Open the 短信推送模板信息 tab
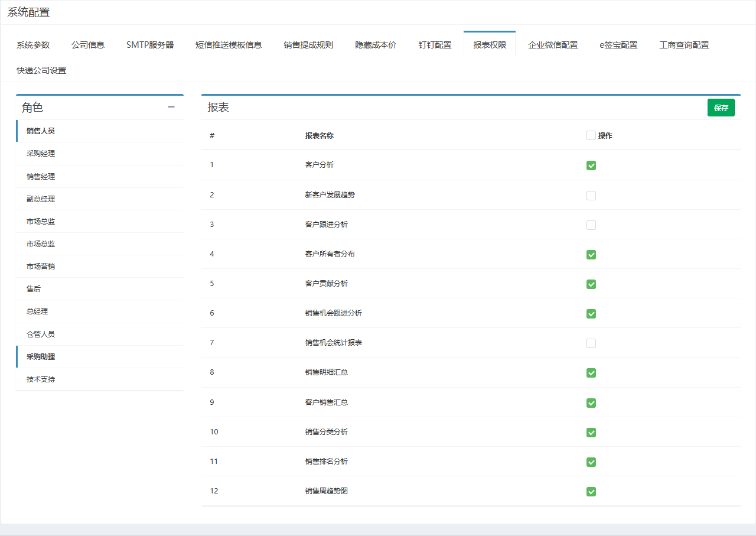Image resolution: width=756 pixels, height=536 pixels. pos(229,45)
